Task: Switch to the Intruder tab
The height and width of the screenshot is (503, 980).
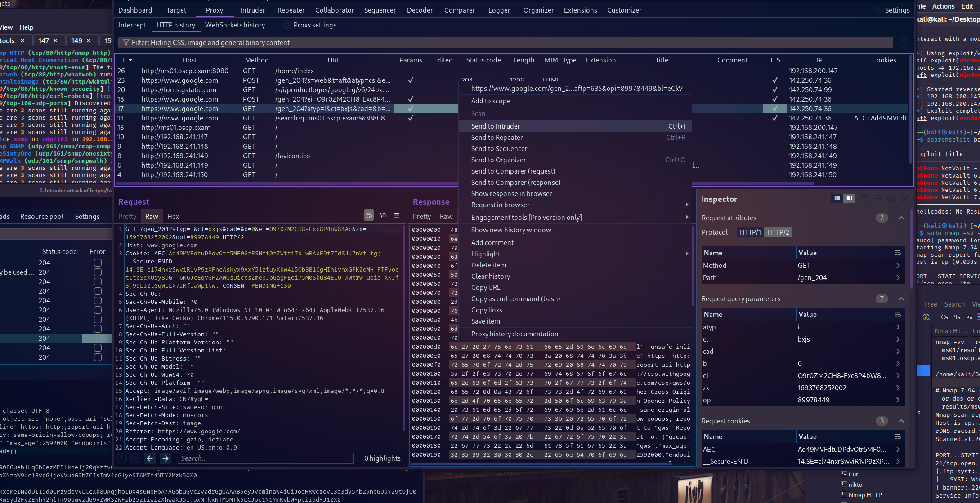Action: pos(252,10)
